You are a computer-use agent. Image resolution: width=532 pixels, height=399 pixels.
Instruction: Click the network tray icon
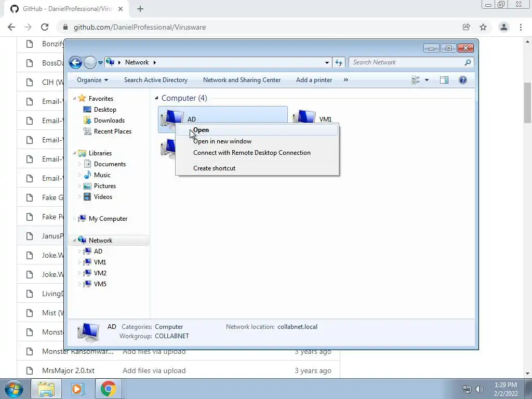click(467, 389)
